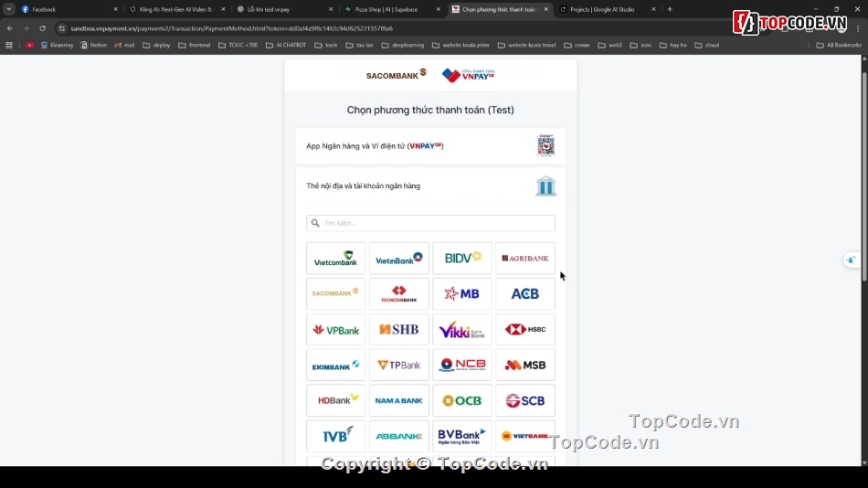868x488 pixels.
Task: Choose SHB bank logo
Action: [x=399, y=330]
